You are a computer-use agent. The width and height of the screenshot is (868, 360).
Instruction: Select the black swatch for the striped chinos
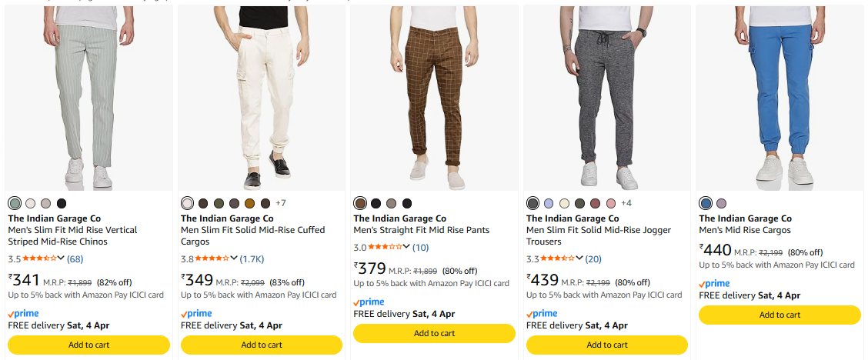tap(62, 203)
